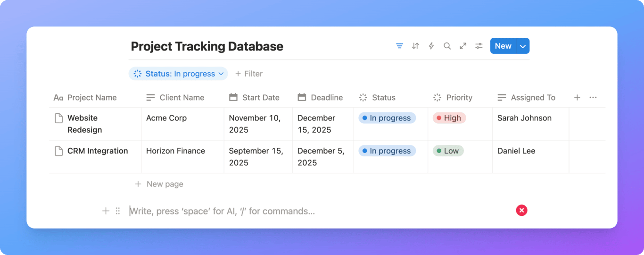Open the filter icon in database toolbar
The image size is (644, 255).
[399, 46]
